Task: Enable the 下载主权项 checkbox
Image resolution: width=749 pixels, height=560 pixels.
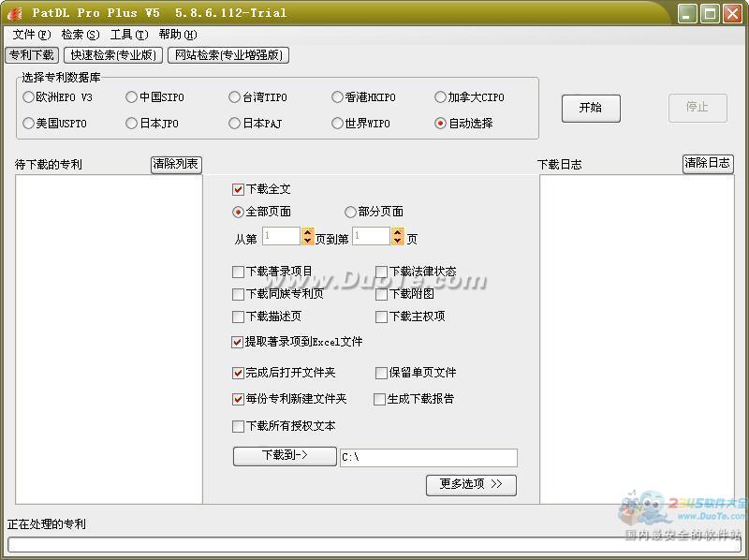Action: tap(381, 317)
